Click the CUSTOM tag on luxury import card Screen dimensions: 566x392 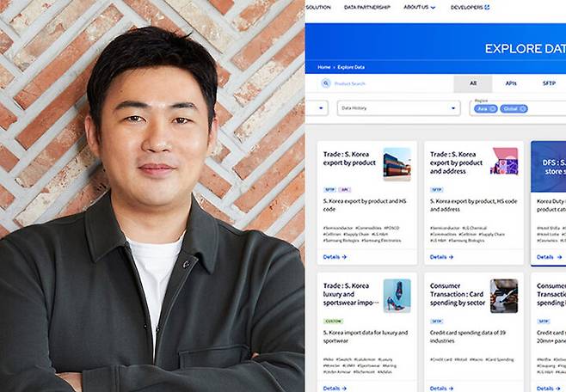[333, 321]
